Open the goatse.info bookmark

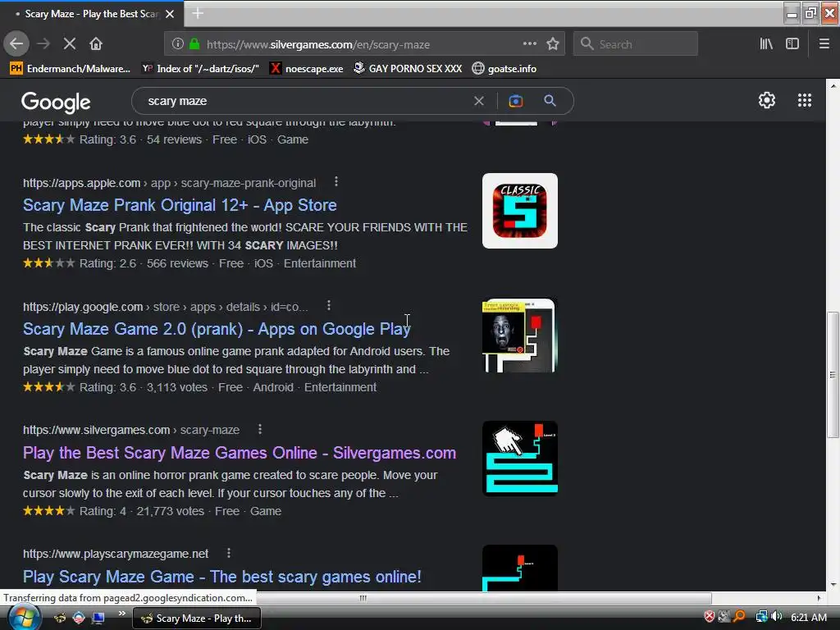(x=504, y=69)
